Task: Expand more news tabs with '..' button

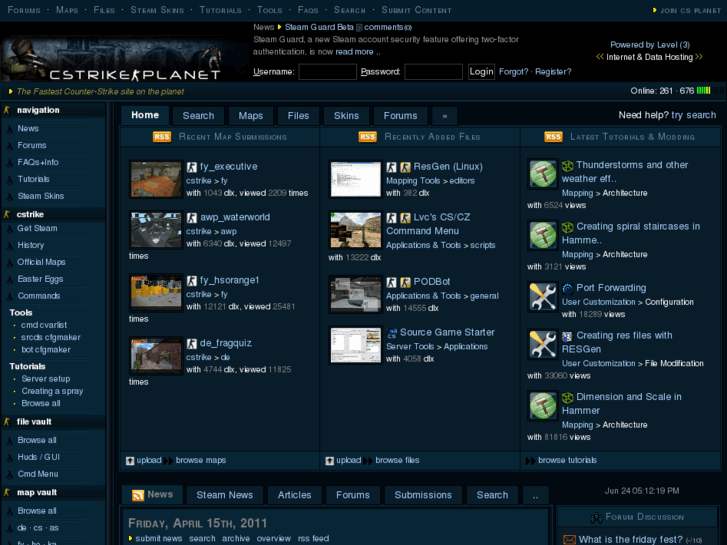Action: tap(536, 495)
